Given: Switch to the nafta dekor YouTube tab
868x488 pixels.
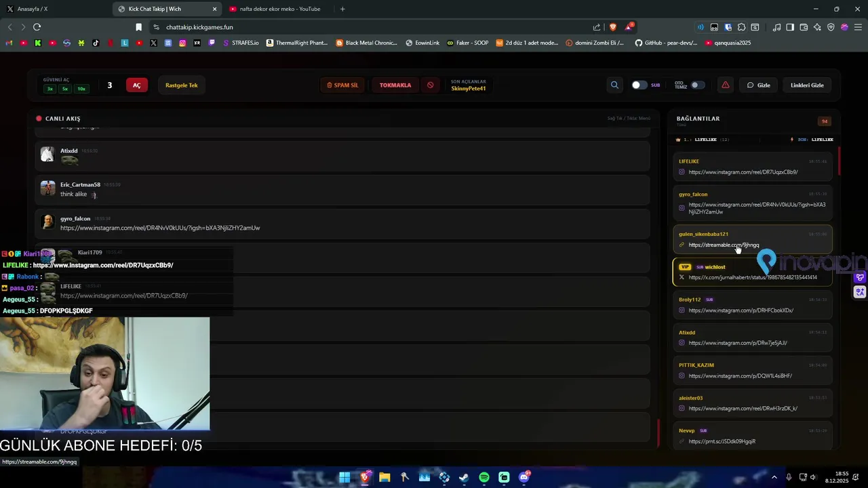Looking at the screenshot, I should (279, 9).
